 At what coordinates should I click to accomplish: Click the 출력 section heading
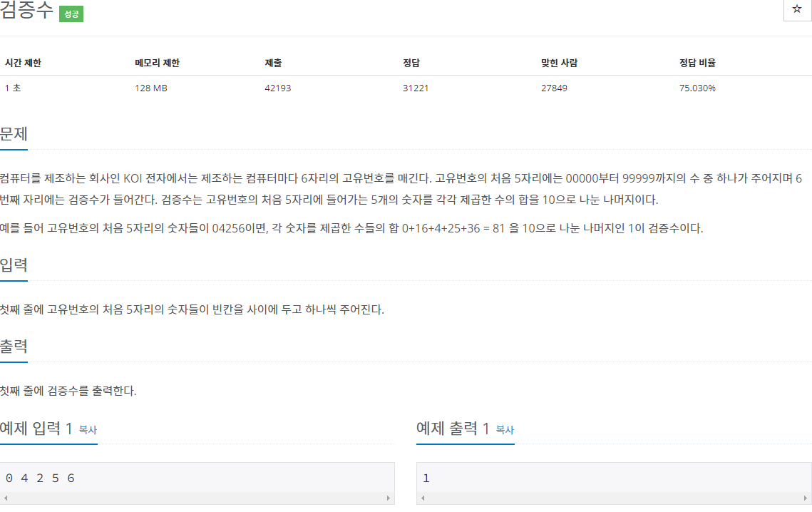tap(14, 346)
